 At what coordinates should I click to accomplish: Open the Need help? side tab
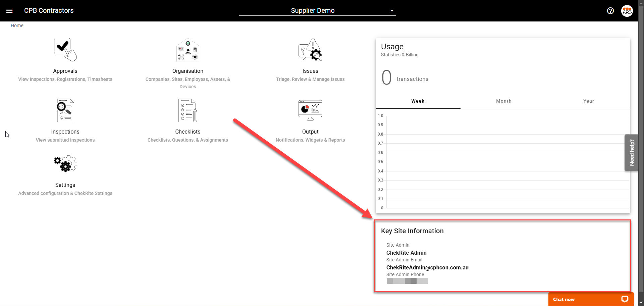(x=632, y=153)
